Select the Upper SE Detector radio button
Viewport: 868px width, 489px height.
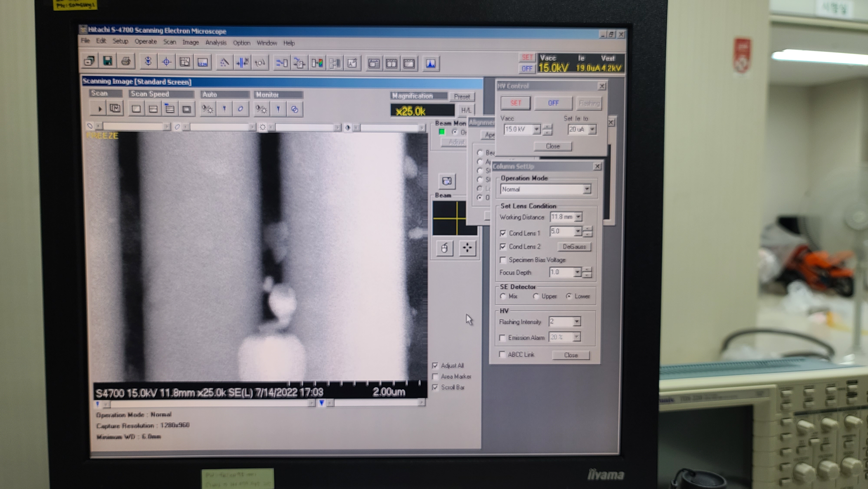[x=536, y=296]
